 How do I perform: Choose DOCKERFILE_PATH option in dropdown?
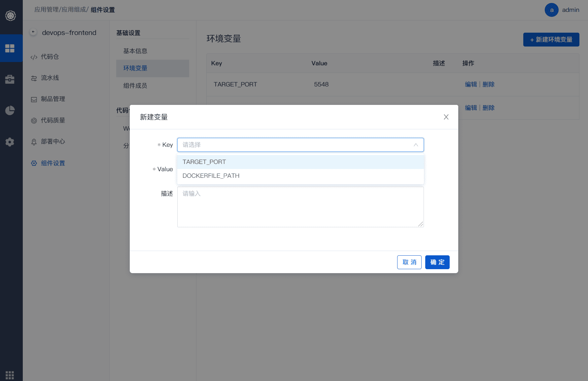[300, 176]
